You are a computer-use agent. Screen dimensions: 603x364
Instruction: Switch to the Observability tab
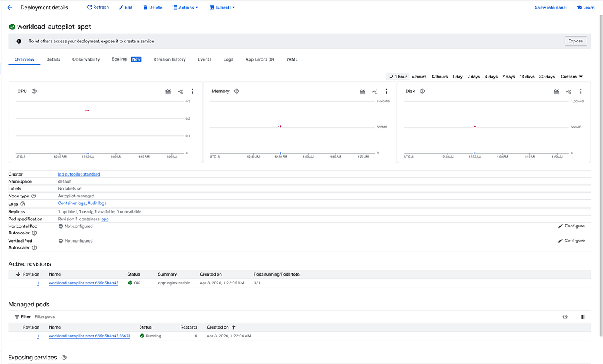86,59
